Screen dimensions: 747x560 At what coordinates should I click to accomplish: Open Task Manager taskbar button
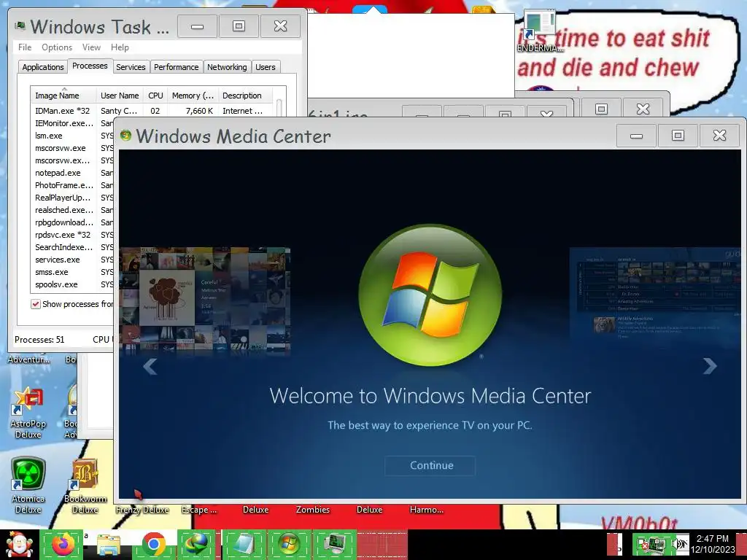(334, 544)
